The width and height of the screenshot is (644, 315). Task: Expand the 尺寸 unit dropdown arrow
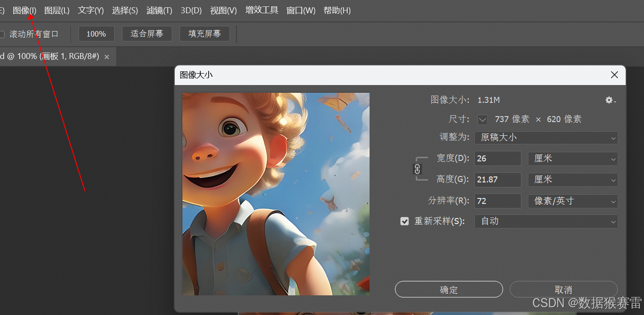click(x=483, y=119)
